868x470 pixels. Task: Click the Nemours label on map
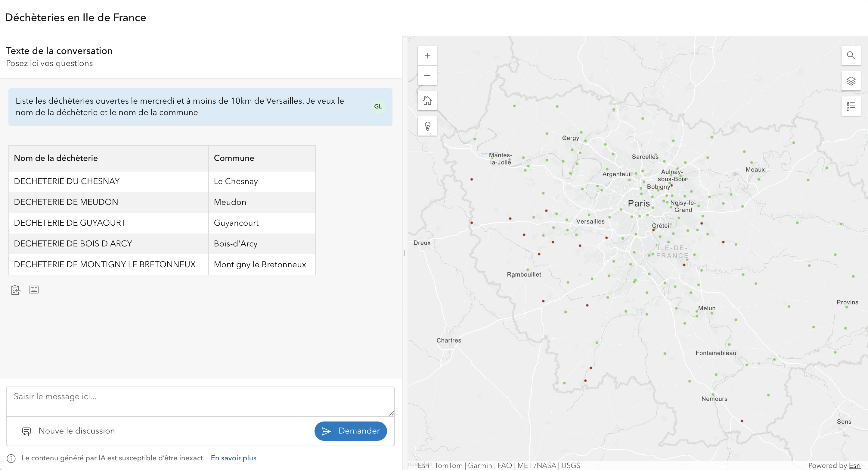pos(714,399)
